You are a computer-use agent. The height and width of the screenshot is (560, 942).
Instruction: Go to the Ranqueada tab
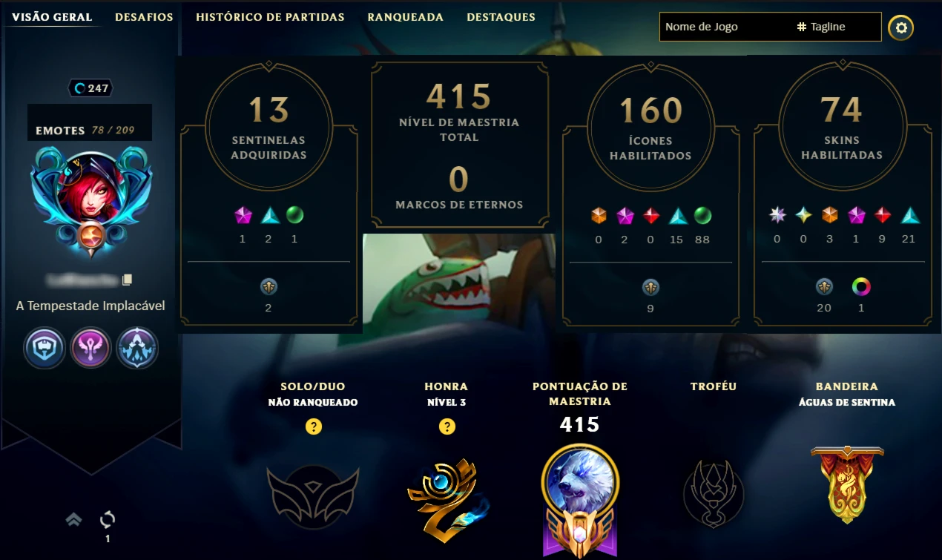point(406,17)
